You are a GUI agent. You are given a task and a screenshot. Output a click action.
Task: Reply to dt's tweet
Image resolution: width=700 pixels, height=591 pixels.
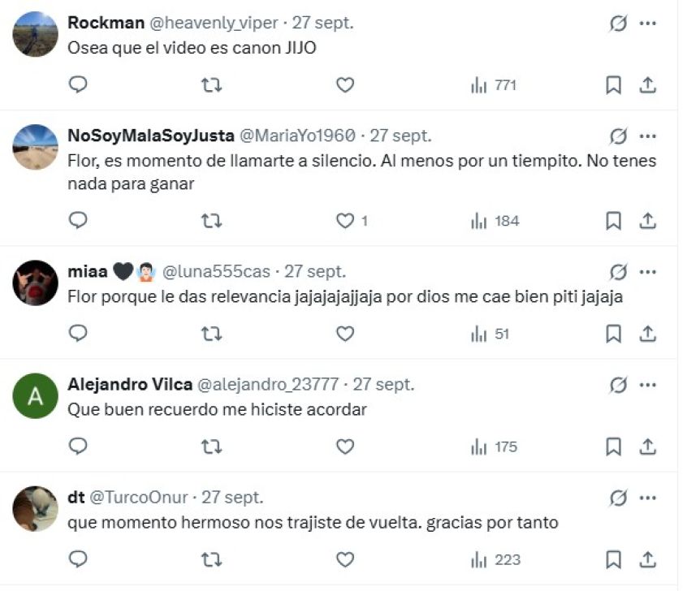pyautogui.click(x=78, y=559)
